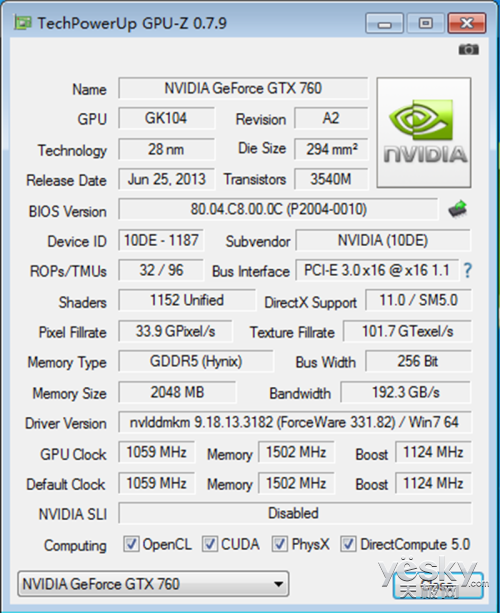Viewport: 500px width, 613px height.
Task: Select the Default Clock row Boost 1124 MHz
Action: click(x=434, y=483)
